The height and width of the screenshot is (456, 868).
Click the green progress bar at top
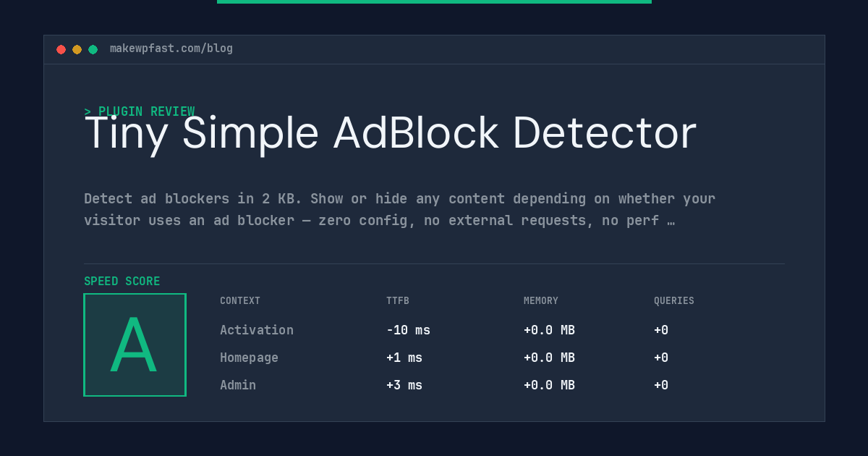click(434, 1)
